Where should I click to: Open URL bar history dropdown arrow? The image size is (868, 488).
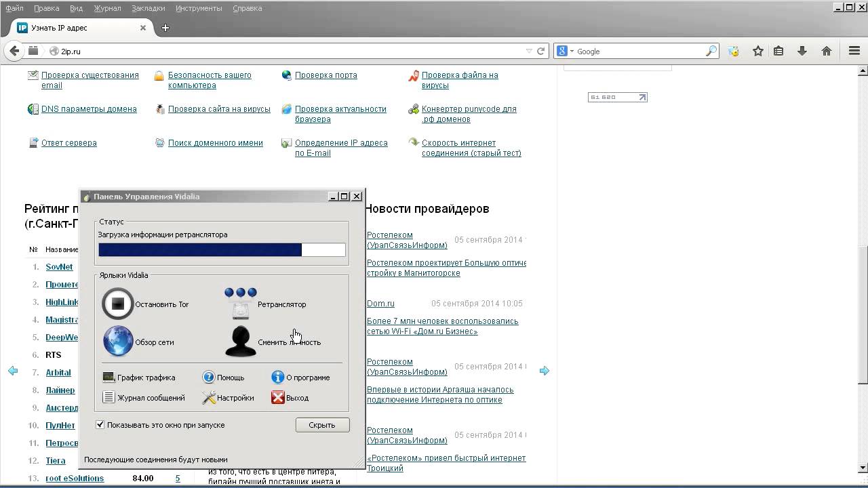(x=529, y=51)
